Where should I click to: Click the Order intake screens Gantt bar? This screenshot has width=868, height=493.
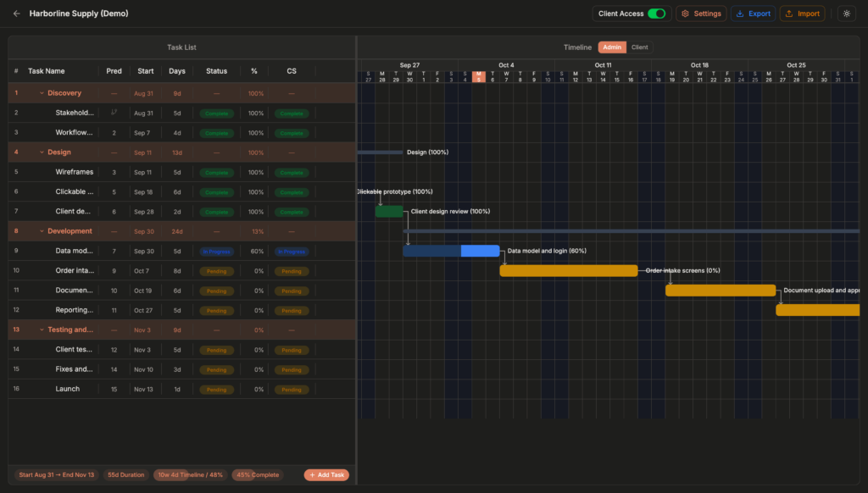pyautogui.click(x=569, y=270)
